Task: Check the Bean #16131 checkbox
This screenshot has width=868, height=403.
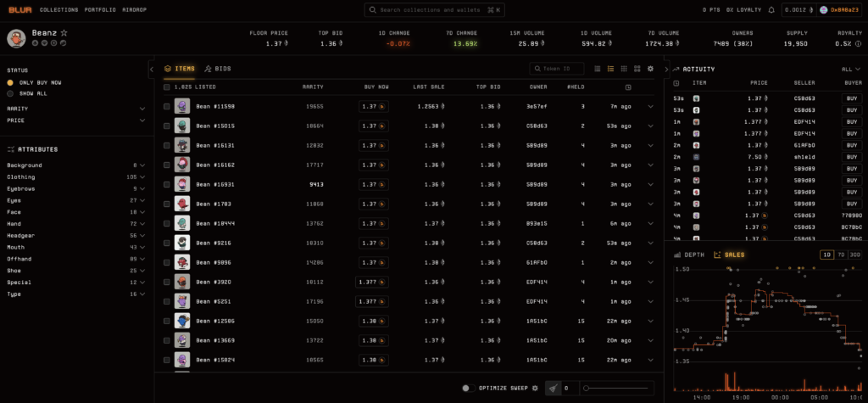Action: click(167, 145)
